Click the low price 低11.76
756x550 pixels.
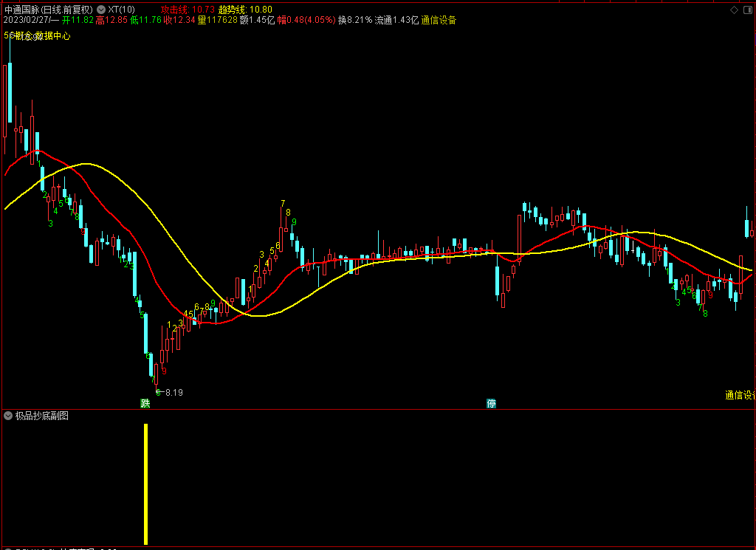tap(145, 20)
